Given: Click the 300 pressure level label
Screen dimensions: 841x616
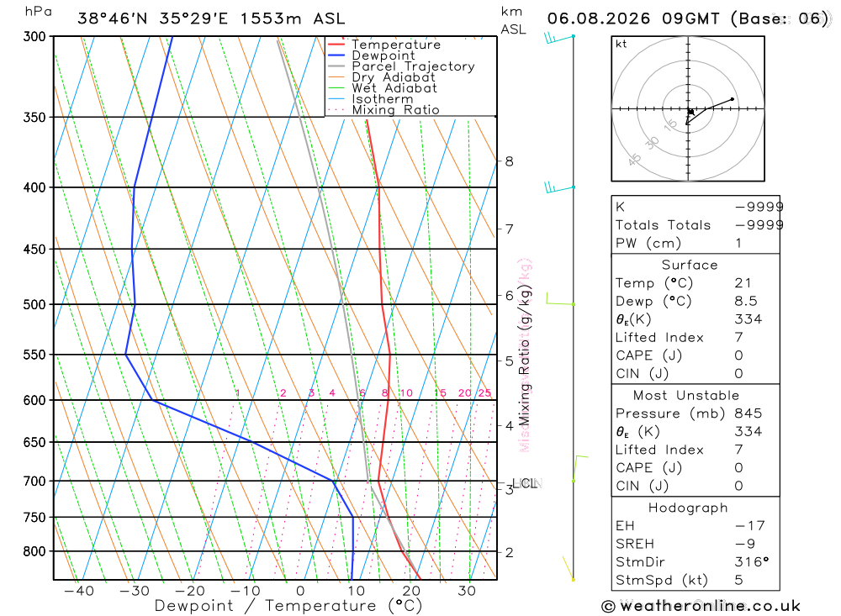Looking at the screenshot, I should [35, 36].
